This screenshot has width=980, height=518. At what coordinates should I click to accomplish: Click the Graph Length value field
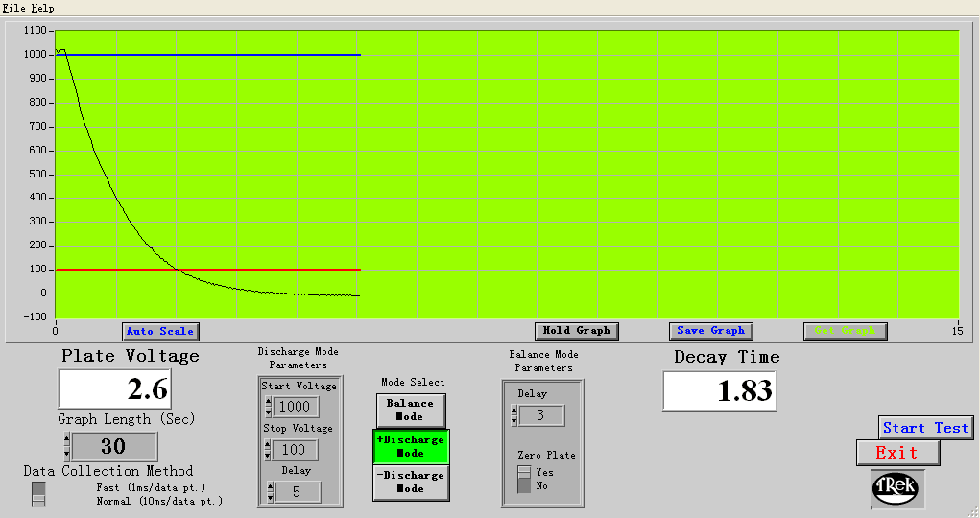pyautogui.click(x=114, y=446)
